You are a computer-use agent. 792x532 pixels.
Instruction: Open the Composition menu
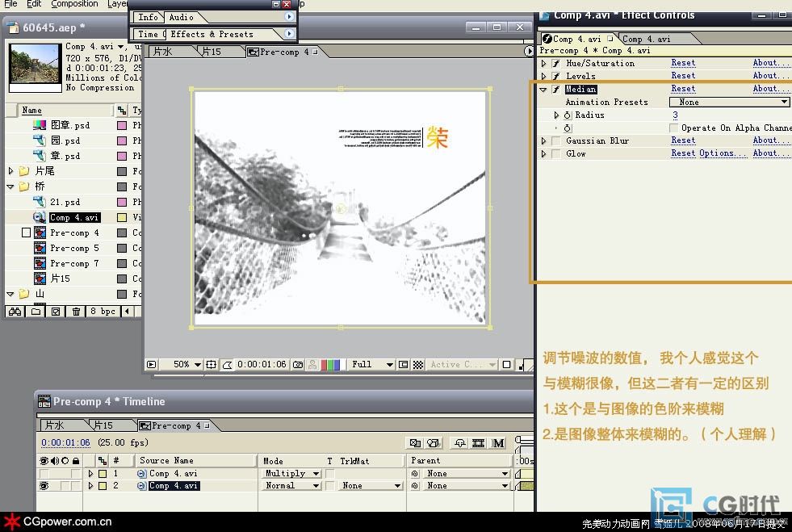(75, 4)
